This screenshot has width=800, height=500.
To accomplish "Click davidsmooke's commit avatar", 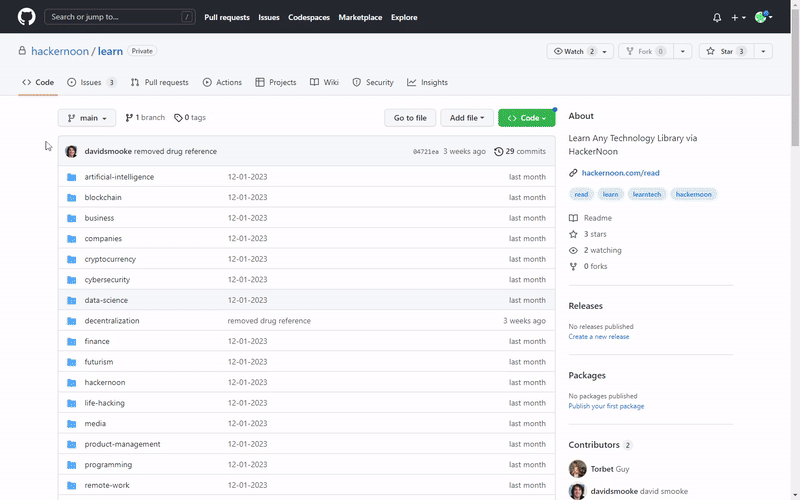I will [x=71, y=152].
